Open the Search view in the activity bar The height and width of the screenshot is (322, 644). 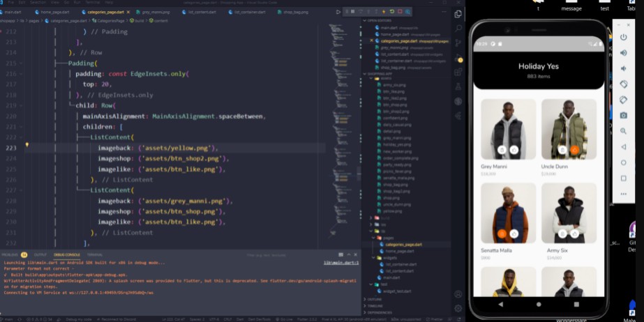coord(458,29)
